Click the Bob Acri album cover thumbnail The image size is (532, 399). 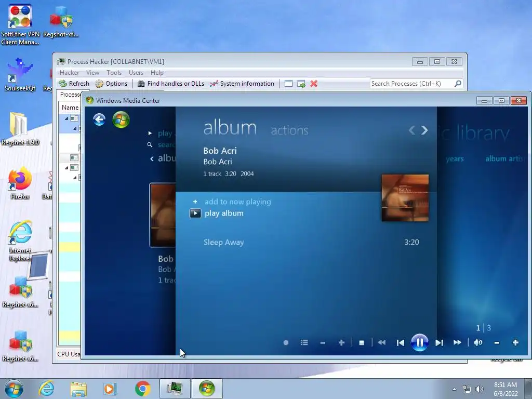[405, 198]
